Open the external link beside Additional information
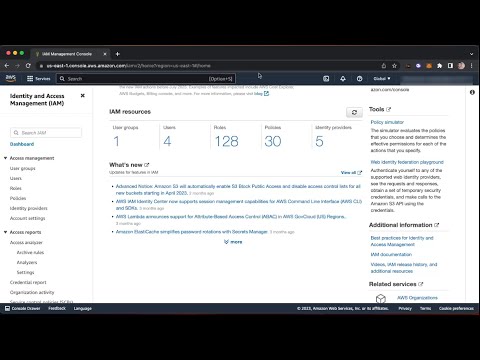 point(437,225)
